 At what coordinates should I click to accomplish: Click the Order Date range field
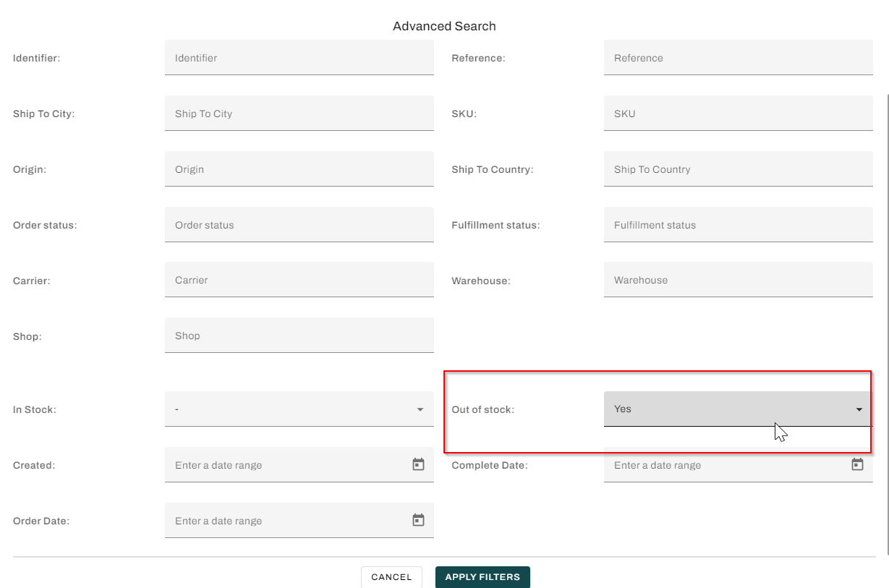coord(299,521)
